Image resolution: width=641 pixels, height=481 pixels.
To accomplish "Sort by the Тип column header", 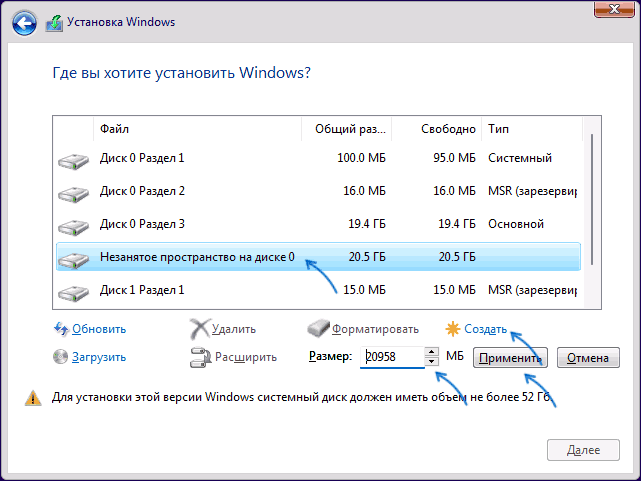I will point(532,129).
